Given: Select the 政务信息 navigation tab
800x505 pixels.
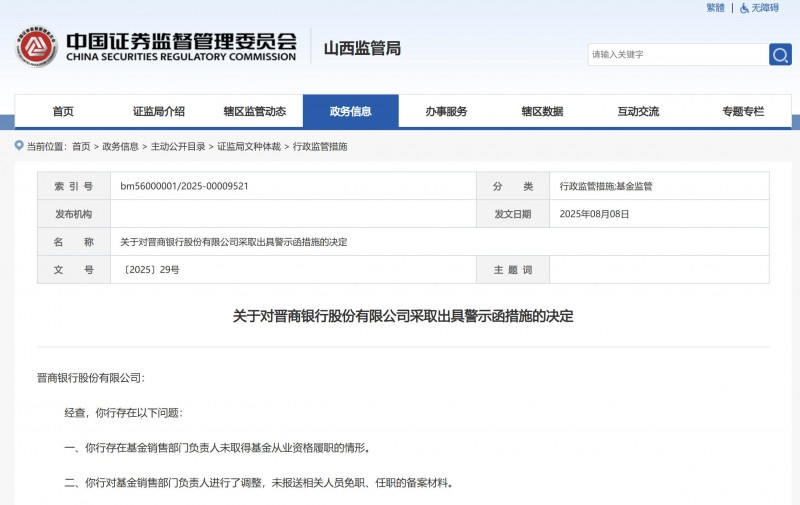Looking at the screenshot, I should [351, 111].
